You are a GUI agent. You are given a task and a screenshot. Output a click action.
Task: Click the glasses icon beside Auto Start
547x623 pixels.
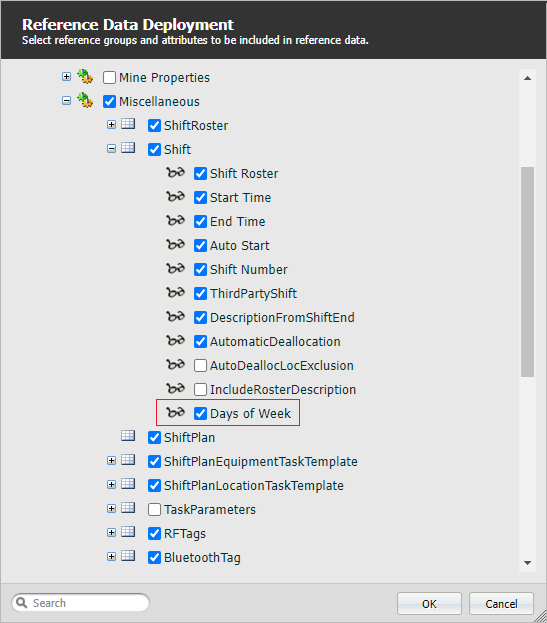[175, 244]
